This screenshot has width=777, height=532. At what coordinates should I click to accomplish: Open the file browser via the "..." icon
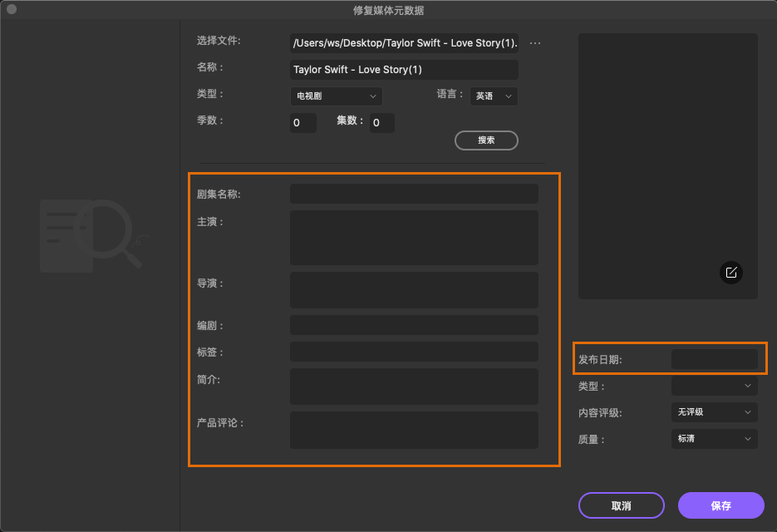pos(535,42)
